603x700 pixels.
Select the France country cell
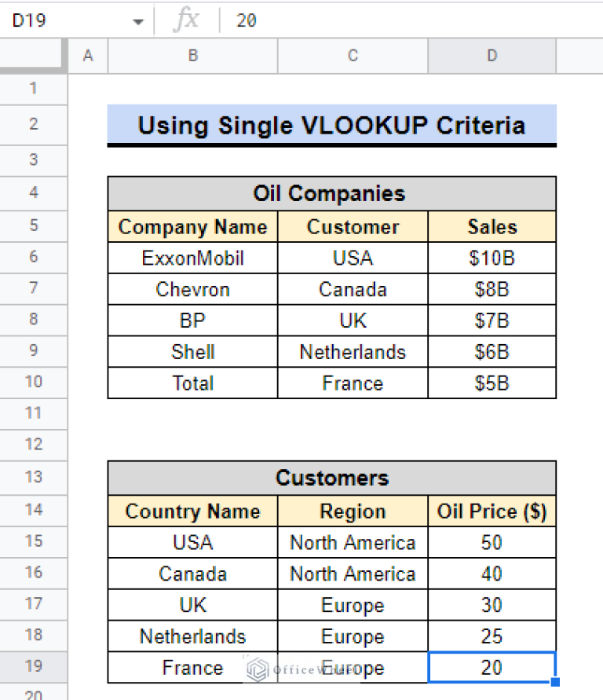(192, 667)
